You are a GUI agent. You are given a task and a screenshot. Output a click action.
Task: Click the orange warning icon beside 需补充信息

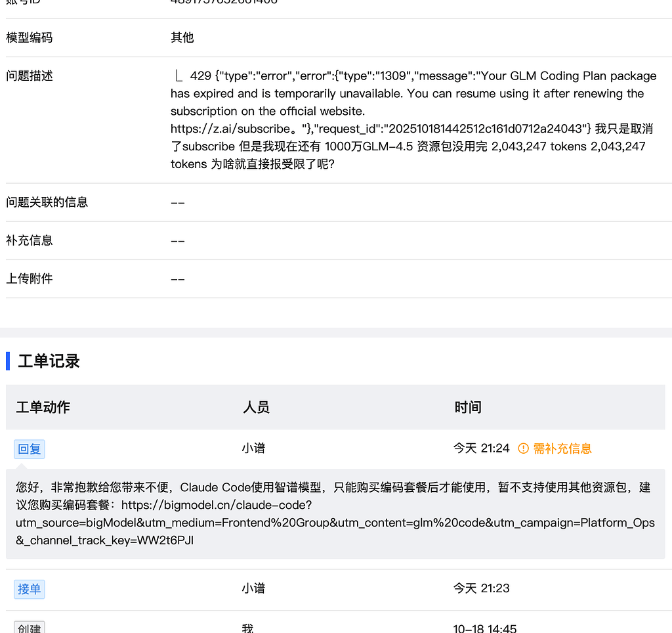[523, 448]
